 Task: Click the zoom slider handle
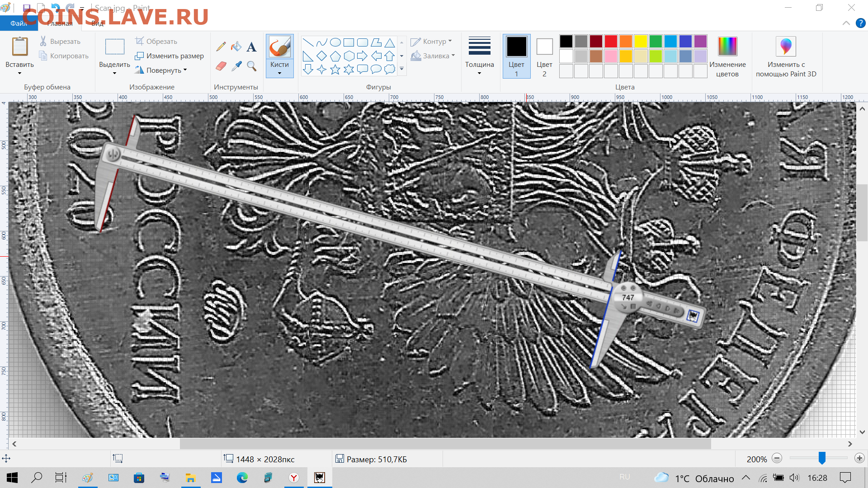click(822, 458)
